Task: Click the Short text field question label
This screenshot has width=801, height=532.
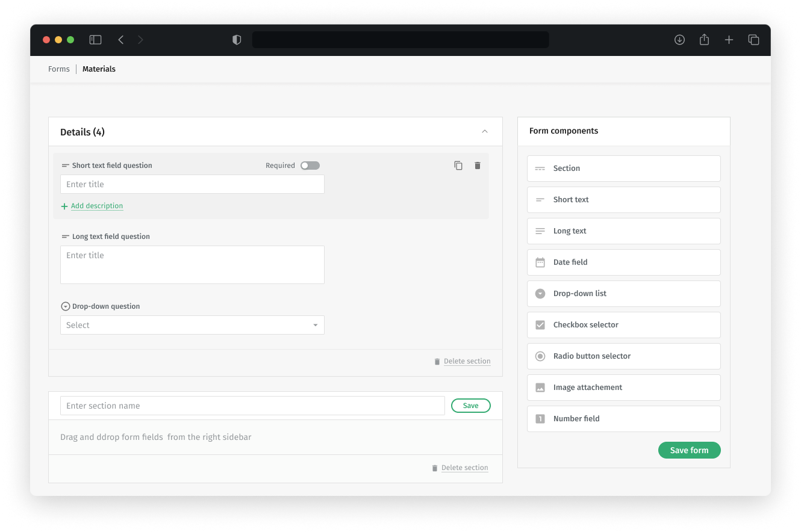Action: click(112, 165)
